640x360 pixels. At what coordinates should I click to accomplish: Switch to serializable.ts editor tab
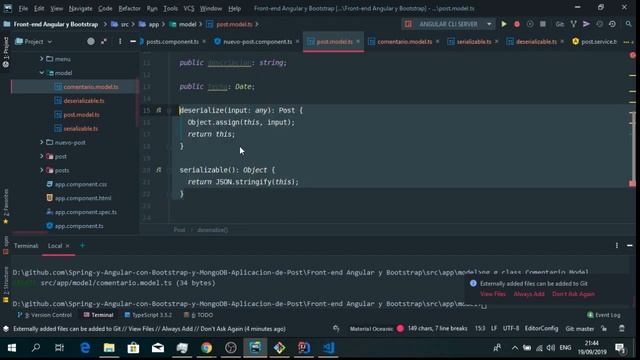tap(473, 42)
